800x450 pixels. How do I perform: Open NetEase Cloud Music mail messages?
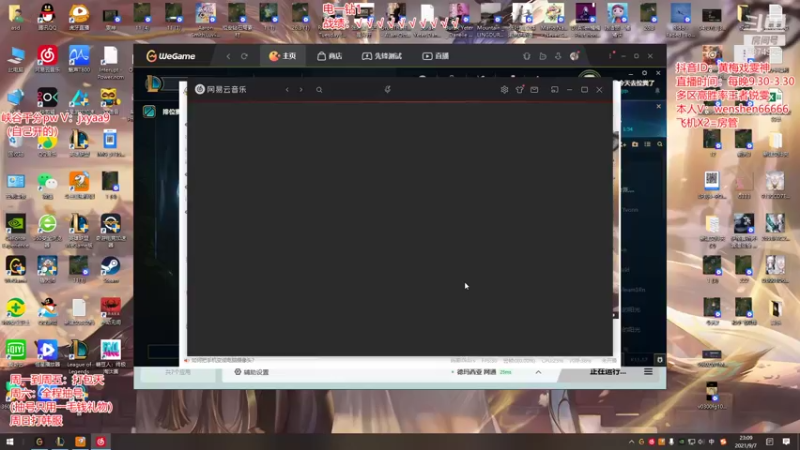click(x=534, y=90)
